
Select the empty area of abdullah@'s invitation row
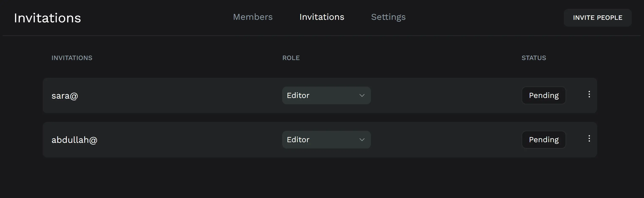click(x=445, y=140)
